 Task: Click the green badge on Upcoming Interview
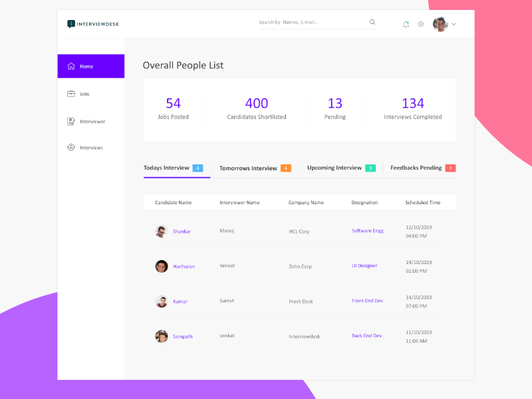[x=371, y=168]
